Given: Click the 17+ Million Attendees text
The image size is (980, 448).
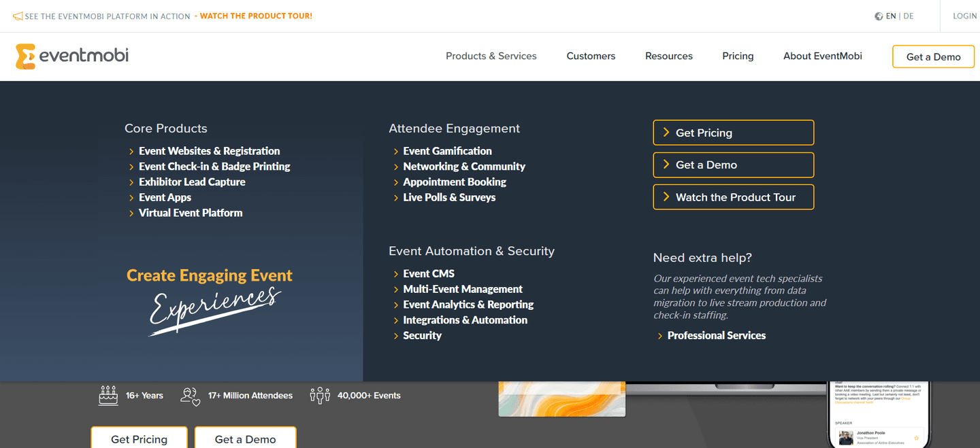Looking at the screenshot, I should (250, 396).
